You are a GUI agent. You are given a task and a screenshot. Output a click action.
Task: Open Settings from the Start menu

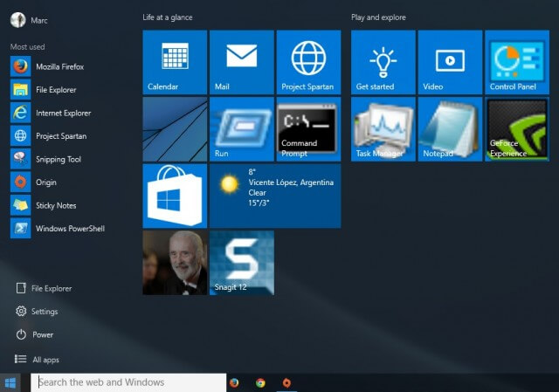point(37,312)
